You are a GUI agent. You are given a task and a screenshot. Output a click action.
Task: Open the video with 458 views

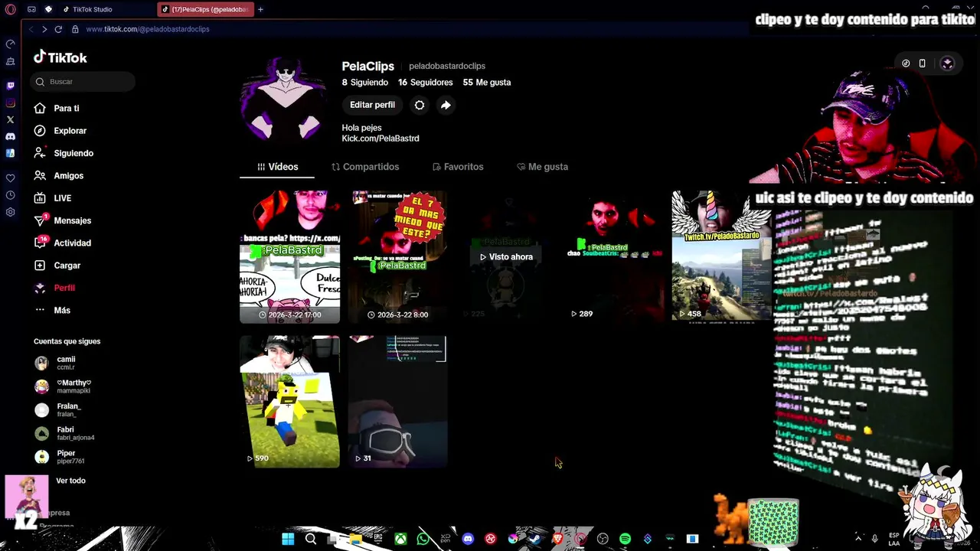pos(722,256)
